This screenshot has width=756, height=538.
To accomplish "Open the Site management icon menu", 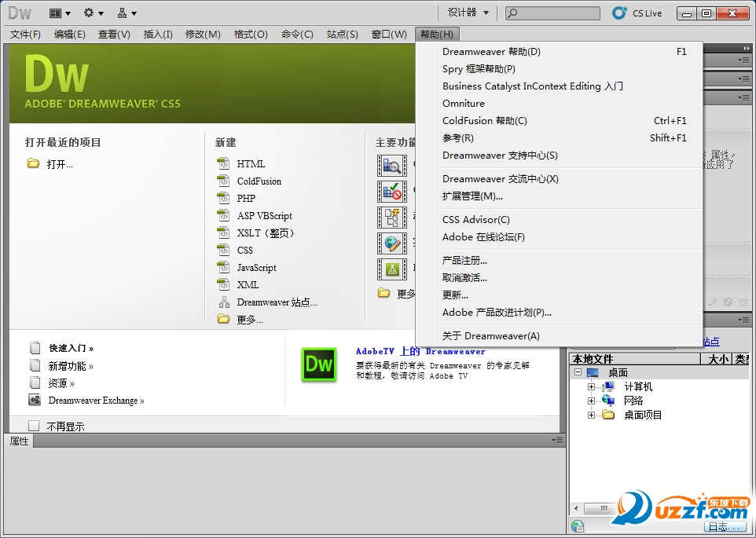I will click(127, 13).
